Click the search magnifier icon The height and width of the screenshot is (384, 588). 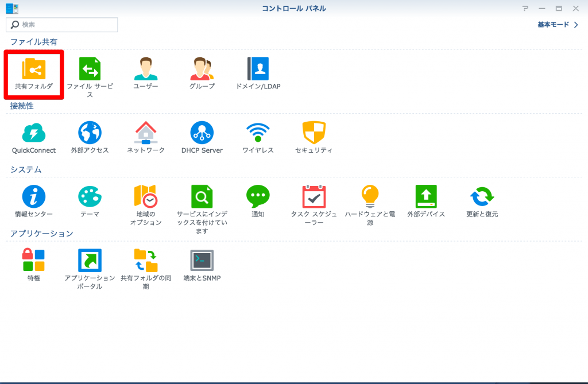coord(15,25)
